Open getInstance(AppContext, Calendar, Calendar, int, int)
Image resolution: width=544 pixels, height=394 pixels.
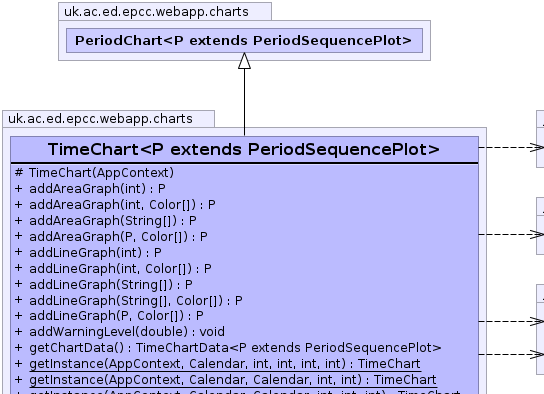tap(226, 380)
